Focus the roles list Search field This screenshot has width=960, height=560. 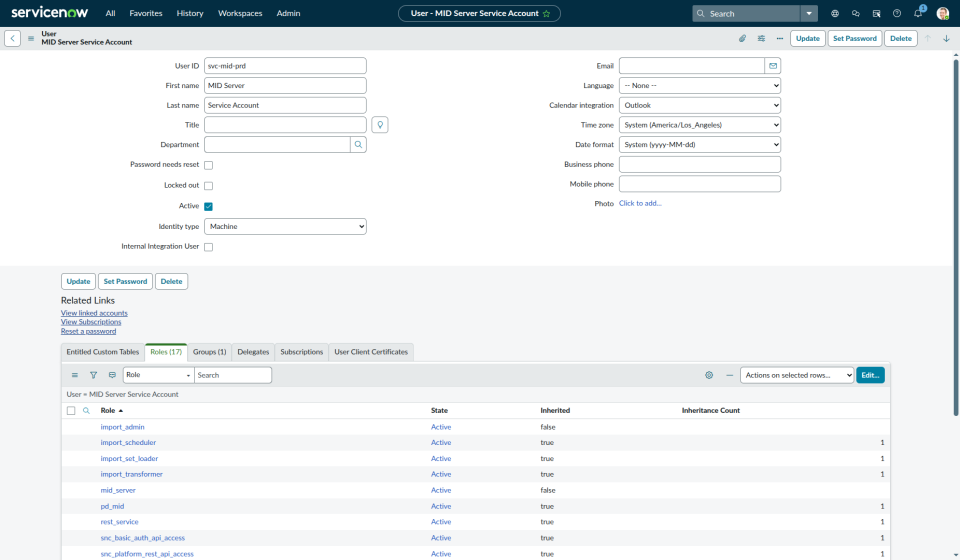233,375
